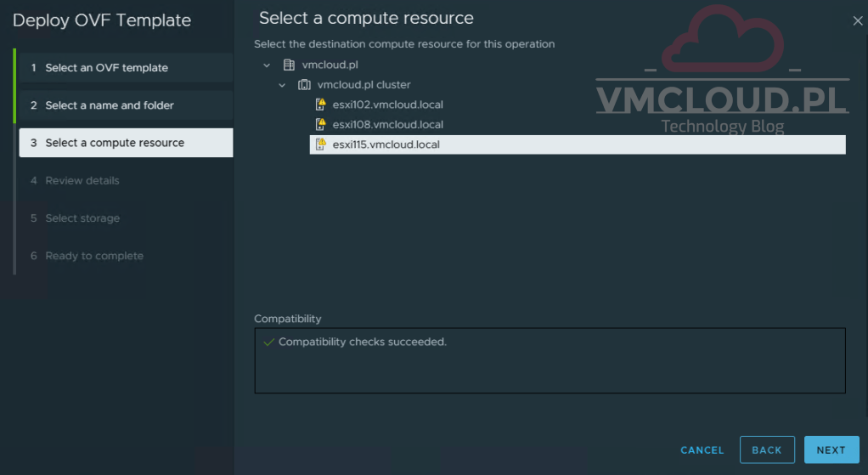The width and height of the screenshot is (868, 475).
Task: Open step 3 Select a compute resource
Action: pos(115,143)
